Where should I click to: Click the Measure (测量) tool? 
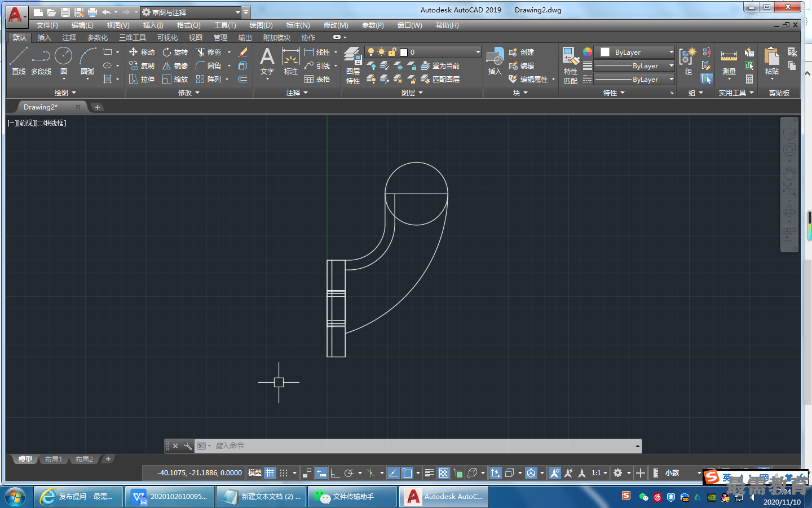729,61
